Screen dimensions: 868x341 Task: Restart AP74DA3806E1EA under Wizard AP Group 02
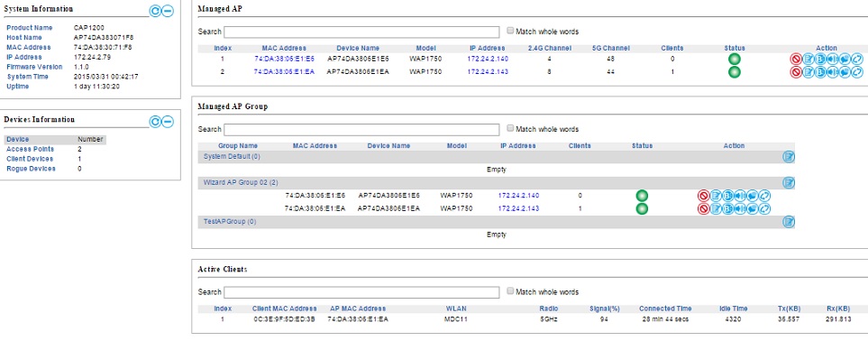coord(764,208)
